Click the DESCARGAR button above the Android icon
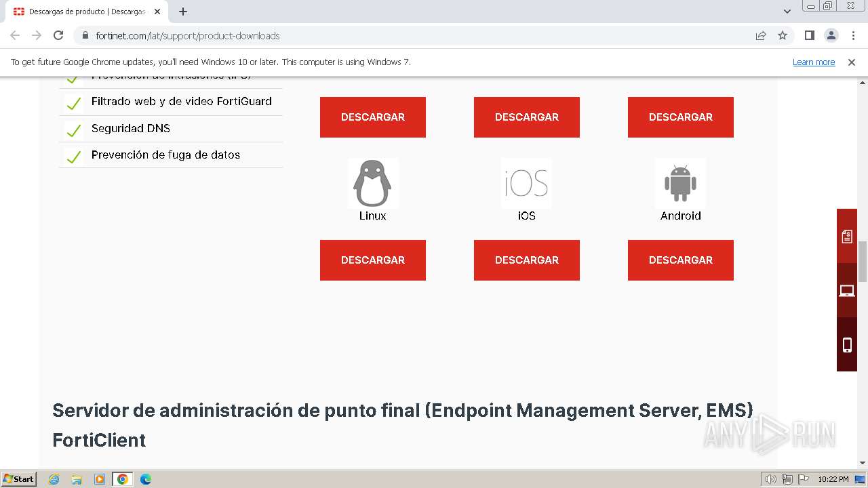The height and width of the screenshot is (488, 868). click(681, 117)
